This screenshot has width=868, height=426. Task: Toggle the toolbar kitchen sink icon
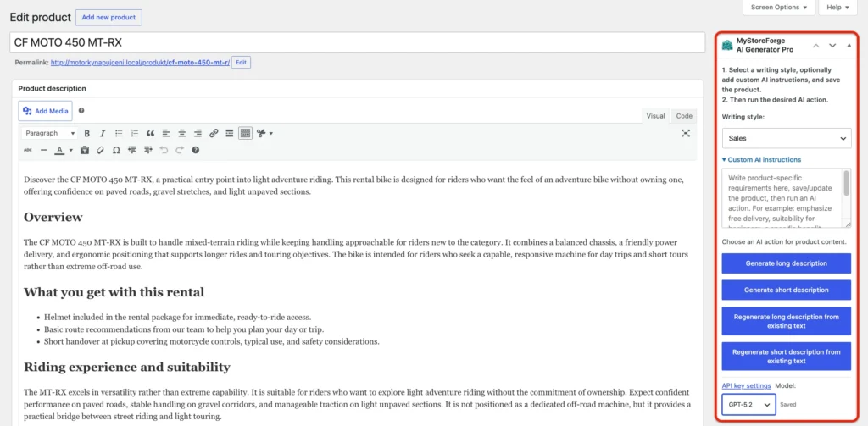tap(245, 133)
